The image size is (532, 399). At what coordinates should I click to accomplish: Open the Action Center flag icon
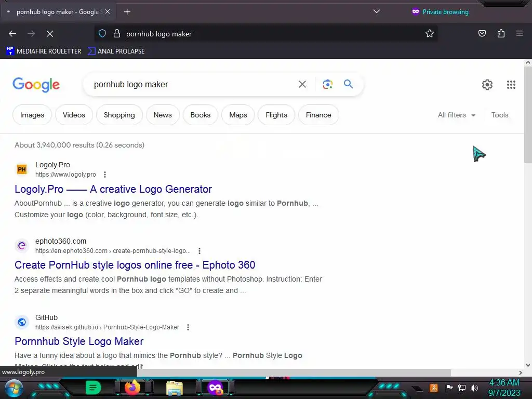(449, 388)
